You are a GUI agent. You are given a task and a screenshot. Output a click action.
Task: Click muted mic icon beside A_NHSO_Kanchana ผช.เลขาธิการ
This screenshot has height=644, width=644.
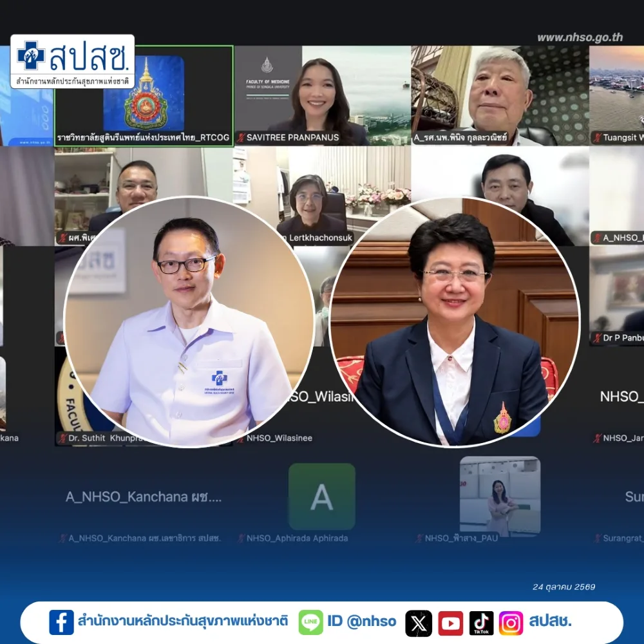63,538
